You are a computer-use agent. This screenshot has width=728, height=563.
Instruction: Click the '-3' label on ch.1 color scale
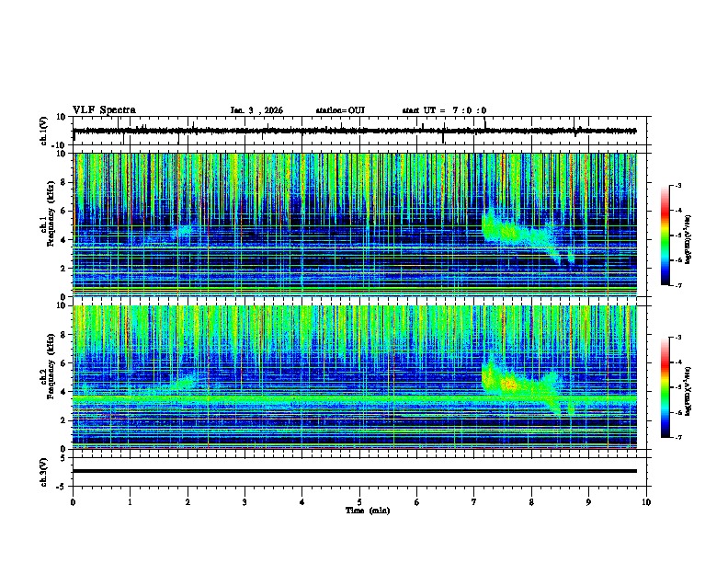pos(677,186)
